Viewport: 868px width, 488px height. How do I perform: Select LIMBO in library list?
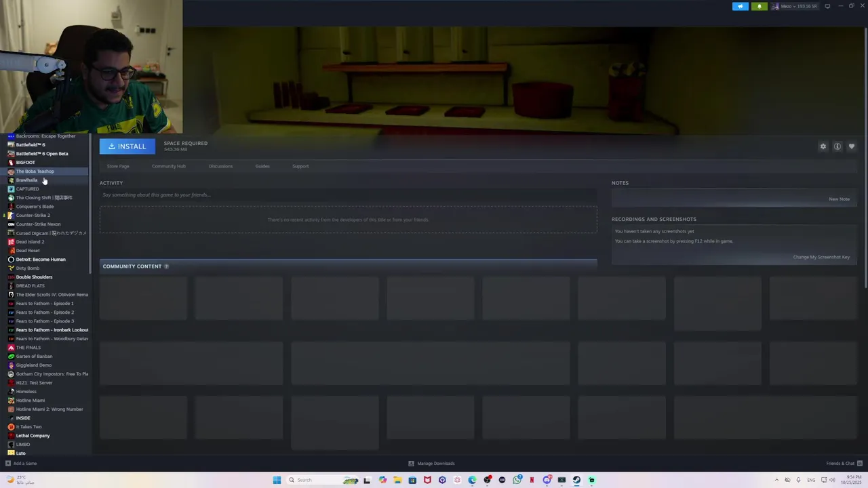pyautogui.click(x=45, y=445)
